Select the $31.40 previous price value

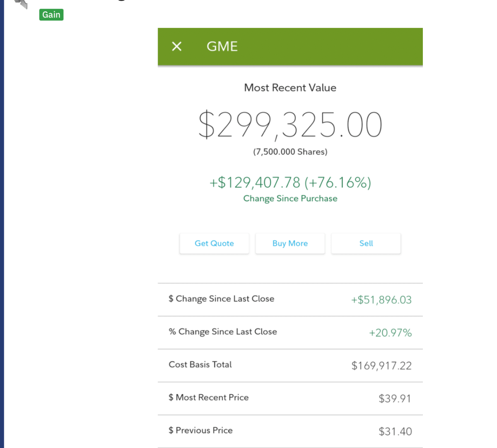click(x=395, y=431)
